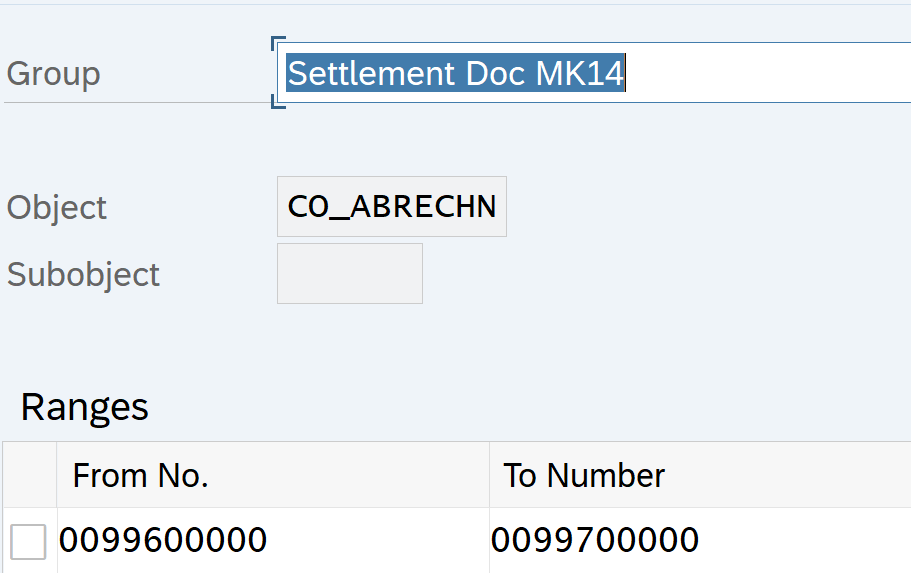Click the blank corner cell above row checkbox
Screen dimensions: 911x573
(29, 476)
